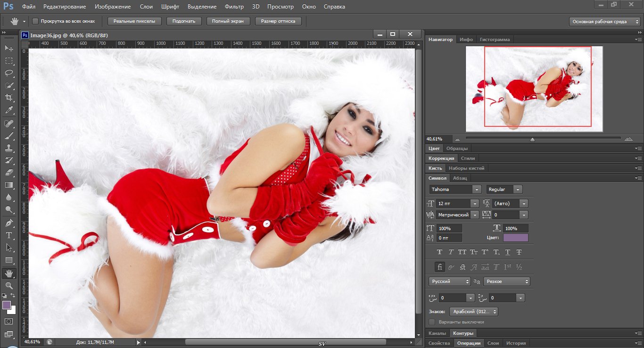Toggle underline text style button
Viewport: 644px width, 348px height.
[507, 252]
